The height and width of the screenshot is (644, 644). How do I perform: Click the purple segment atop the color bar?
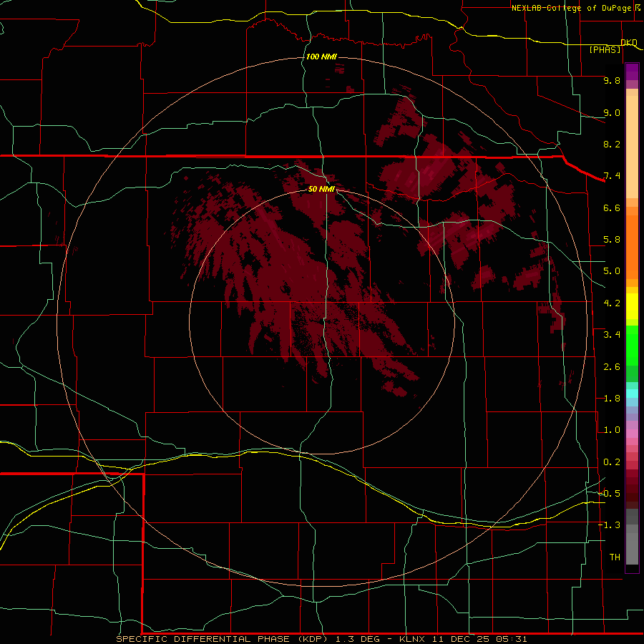pos(632,72)
